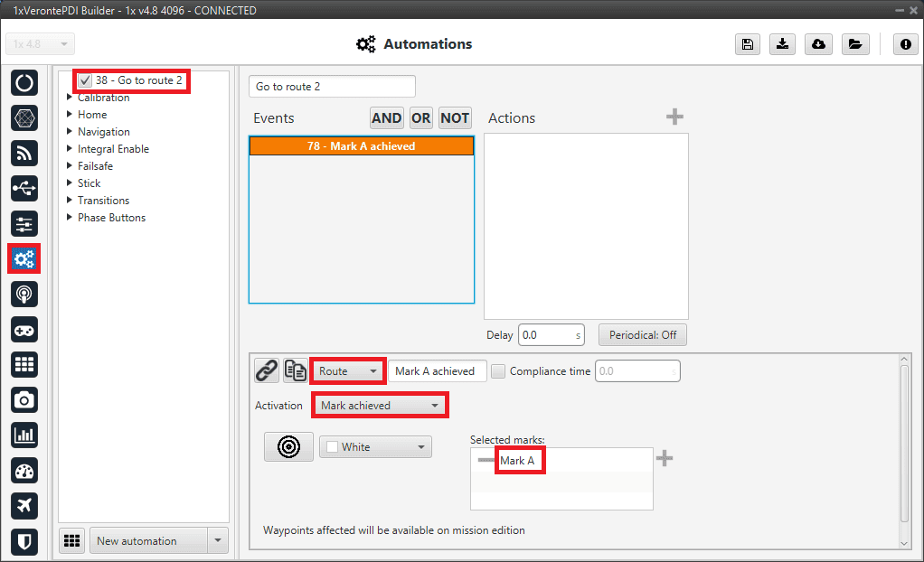The height and width of the screenshot is (562, 924).
Task: Open the gamepad stick sidebar icon
Action: 24,329
